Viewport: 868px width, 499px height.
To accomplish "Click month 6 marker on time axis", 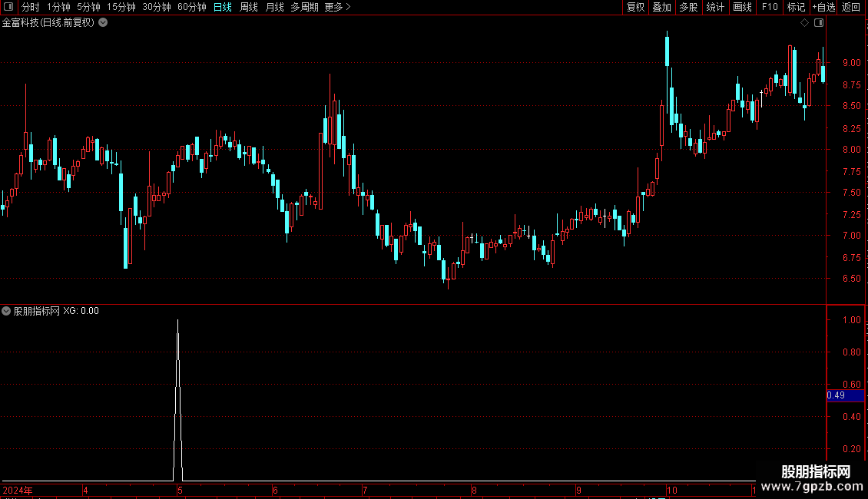I will tap(275, 490).
